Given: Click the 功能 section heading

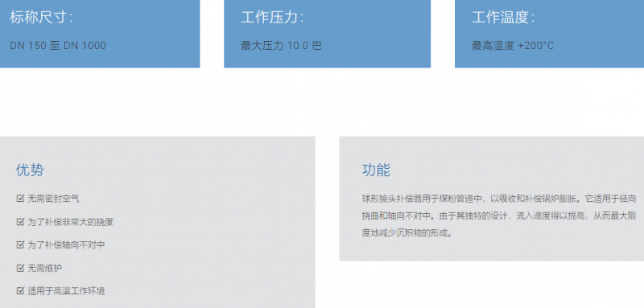Looking at the screenshot, I should pos(376,170).
